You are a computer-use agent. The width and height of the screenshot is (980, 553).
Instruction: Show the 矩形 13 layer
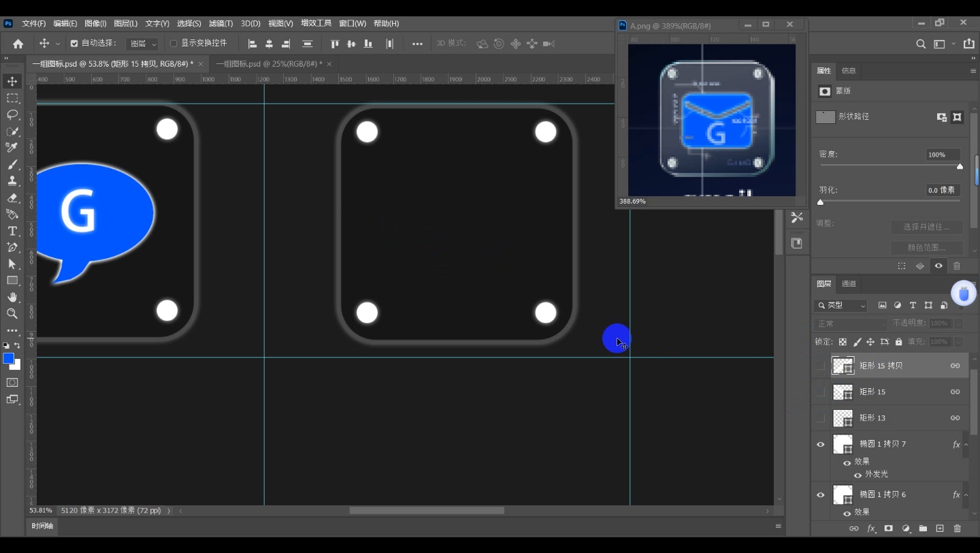[x=821, y=417]
